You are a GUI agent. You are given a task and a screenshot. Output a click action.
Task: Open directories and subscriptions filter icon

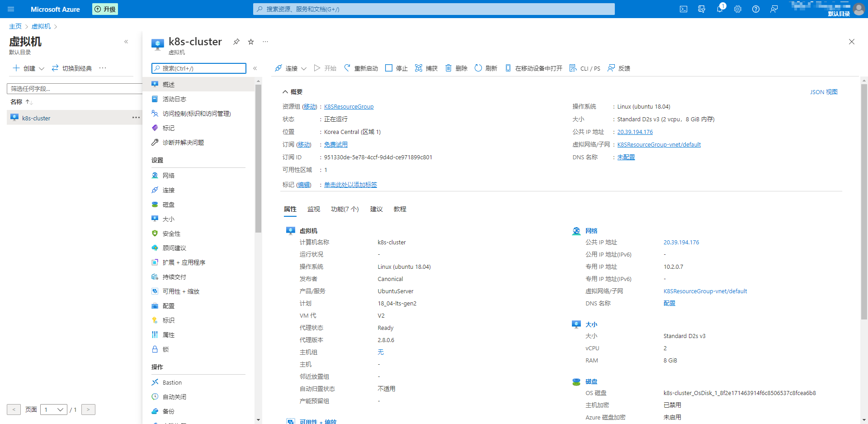(x=702, y=9)
